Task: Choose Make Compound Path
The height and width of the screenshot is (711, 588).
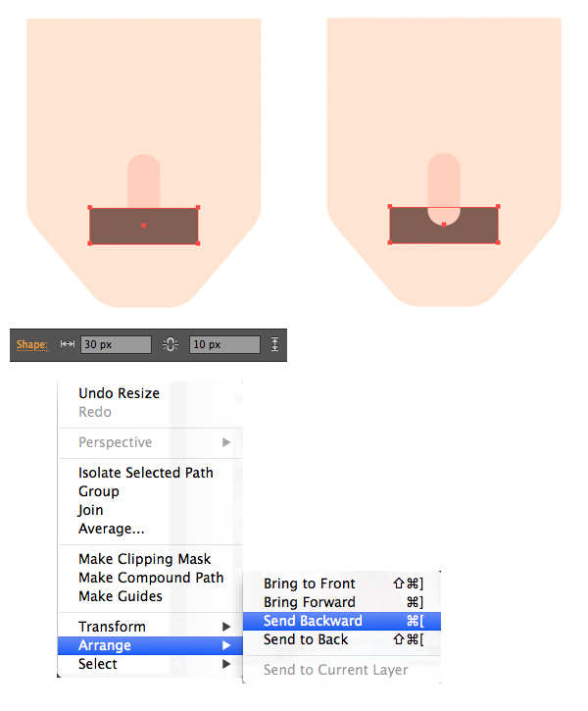Action: coord(151,578)
